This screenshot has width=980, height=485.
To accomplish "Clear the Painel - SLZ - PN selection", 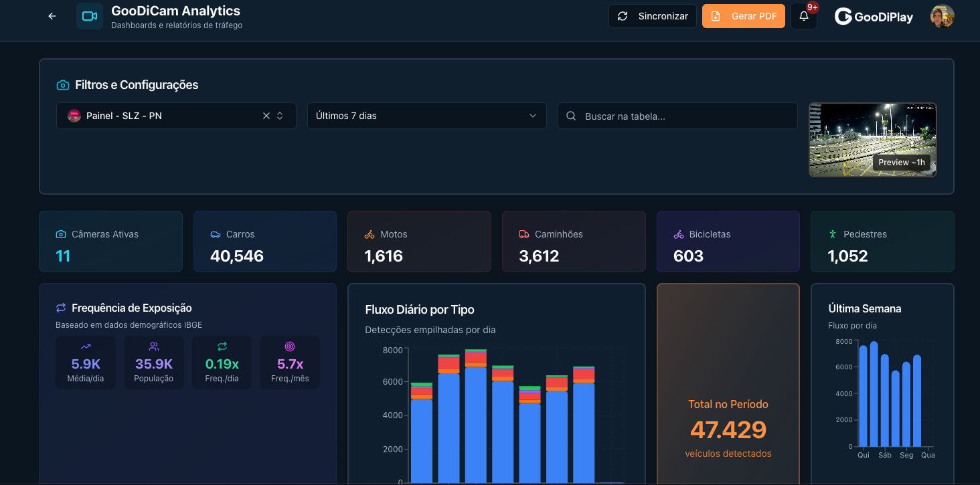I will coord(266,116).
